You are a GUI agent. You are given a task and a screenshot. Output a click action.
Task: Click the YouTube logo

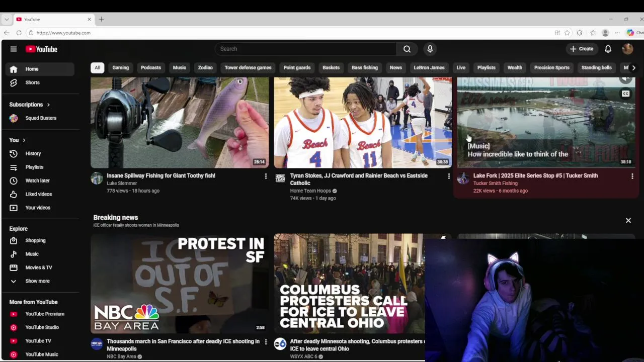(41, 49)
